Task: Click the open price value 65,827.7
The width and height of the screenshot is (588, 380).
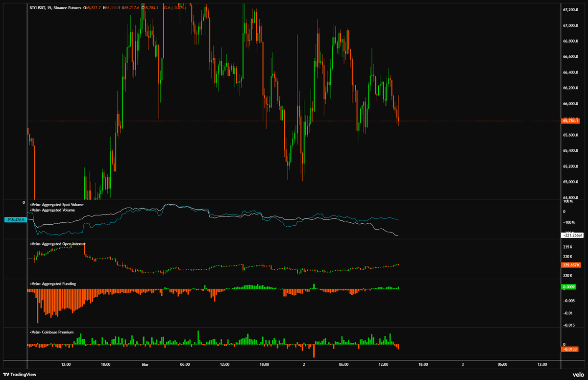Action: click(x=93, y=8)
